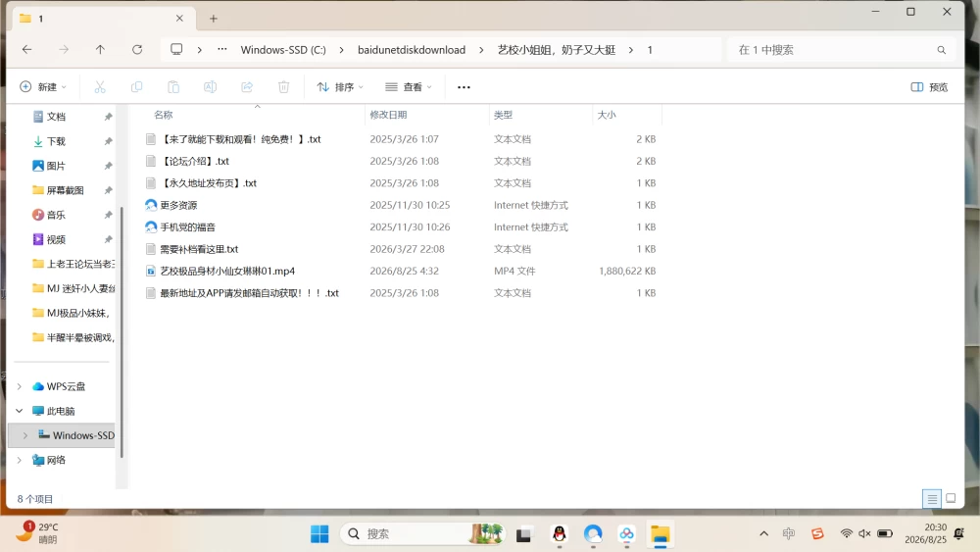
Task: Toggle the 中 input language indicator
Action: 789,533
